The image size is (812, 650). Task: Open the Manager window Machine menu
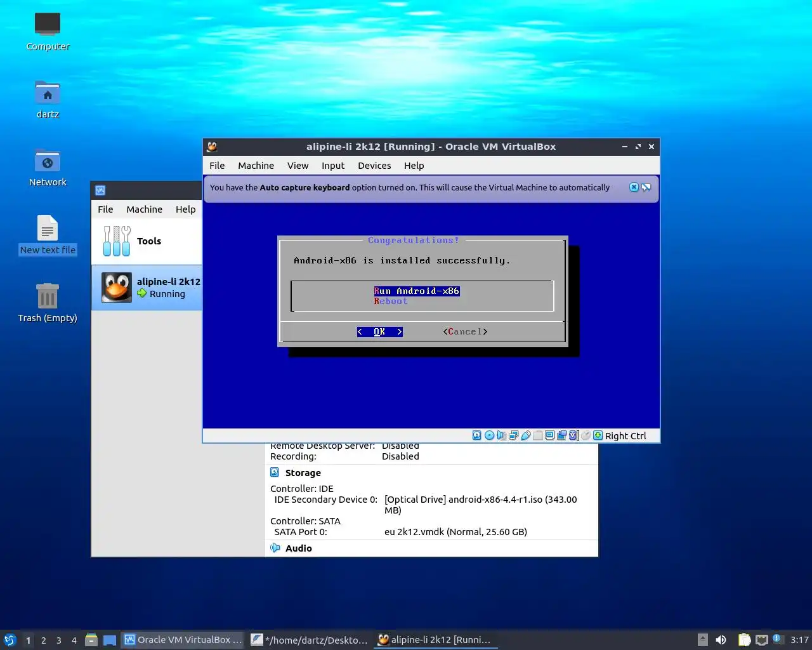(144, 209)
